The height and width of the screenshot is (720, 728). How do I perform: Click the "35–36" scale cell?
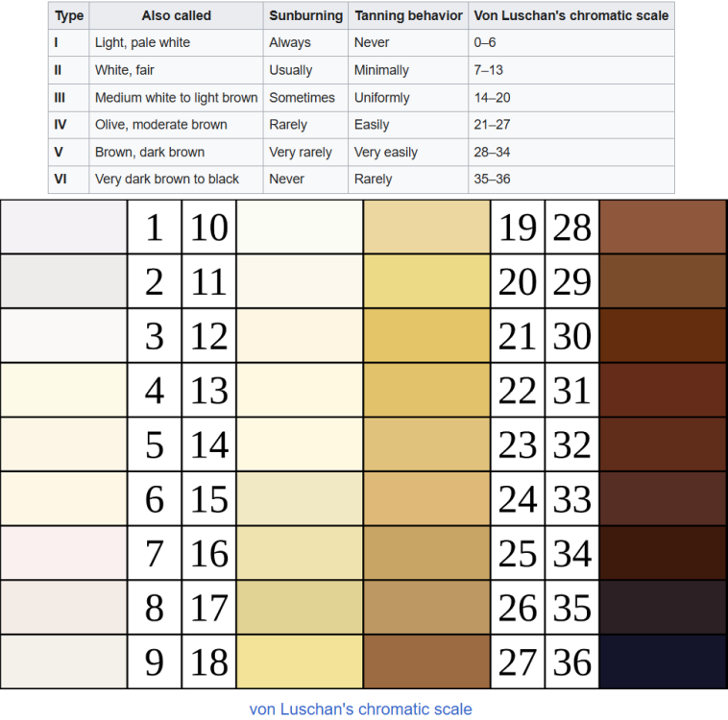click(x=571, y=180)
